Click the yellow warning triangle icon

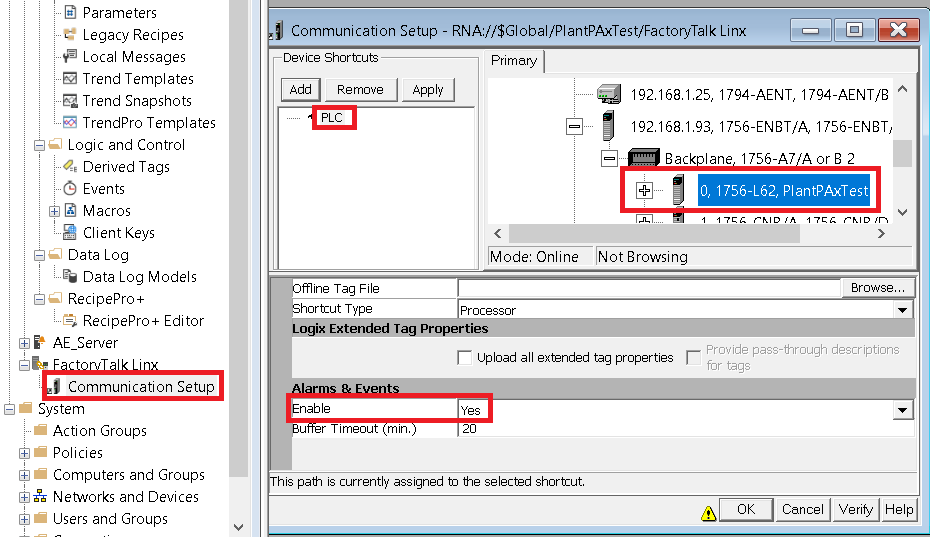[x=708, y=513]
